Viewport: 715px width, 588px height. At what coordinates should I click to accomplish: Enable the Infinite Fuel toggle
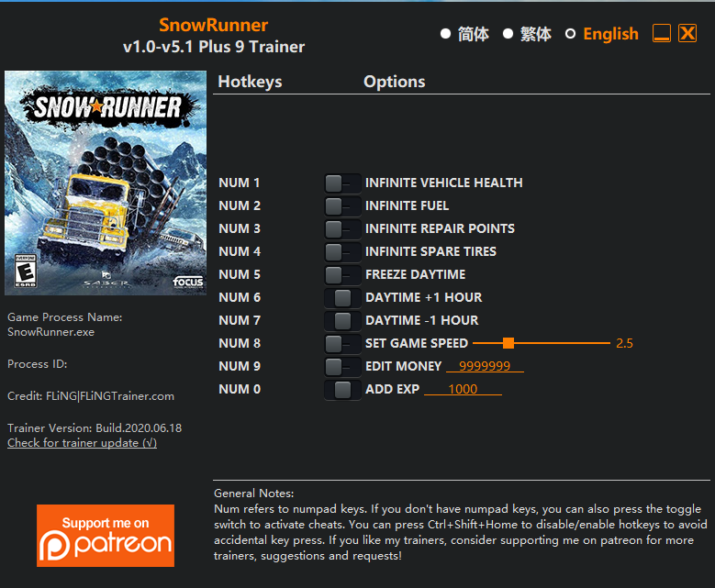(x=342, y=206)
